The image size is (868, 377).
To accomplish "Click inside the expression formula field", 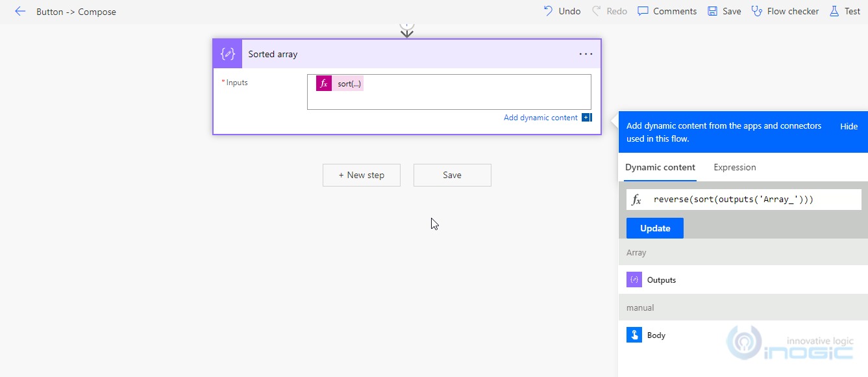I will [x=753, y=200].
